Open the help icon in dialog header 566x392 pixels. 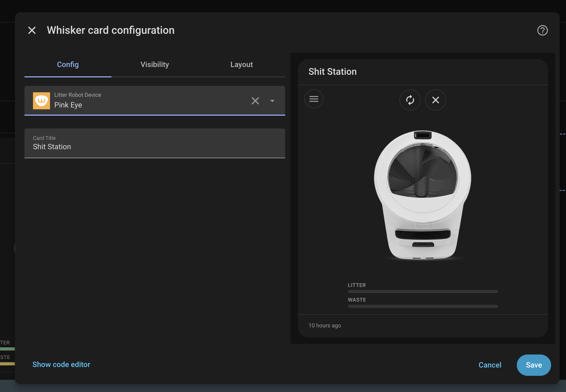tap(542, 30)
